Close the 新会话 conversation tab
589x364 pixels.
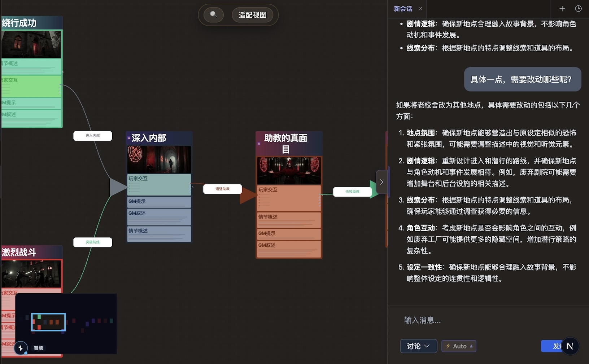point(420,9)
